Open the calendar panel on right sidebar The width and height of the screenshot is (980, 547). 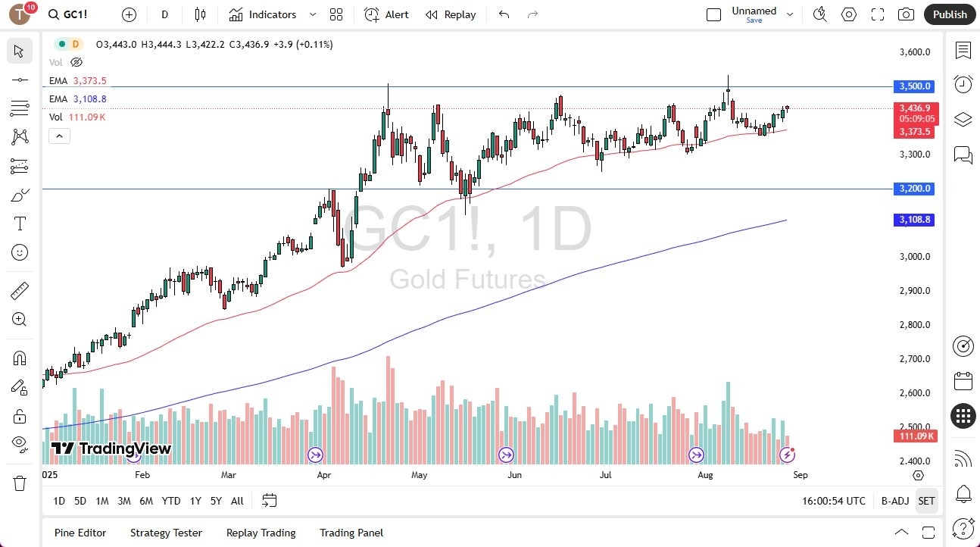963,380
